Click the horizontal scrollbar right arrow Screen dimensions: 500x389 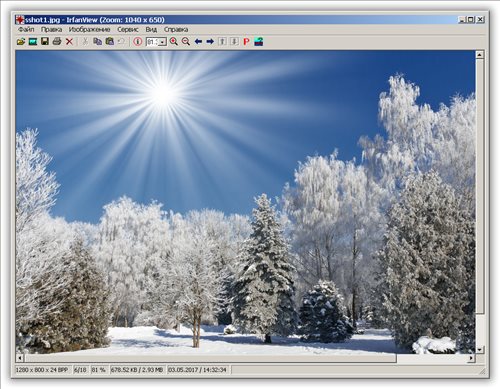(x=471, y=358)
